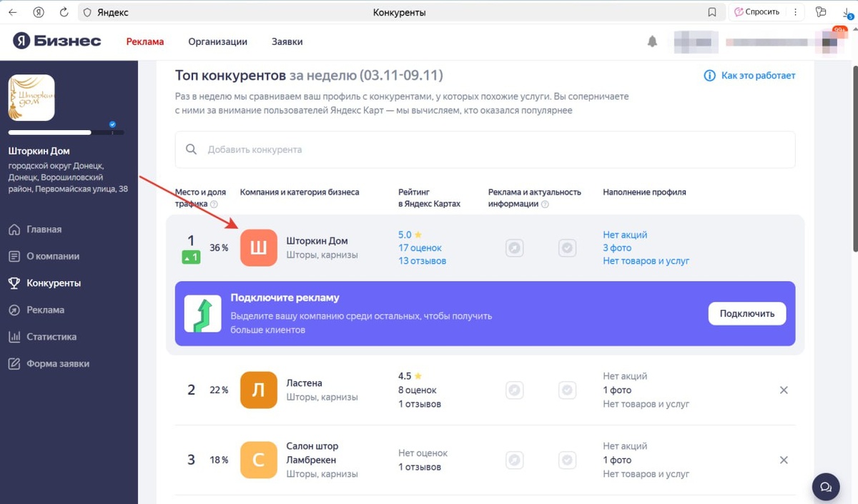Click the advertising status icon in Салон штор Ламбрекен row
This screenshot has height=504, width=858.
tap(515, 460)
